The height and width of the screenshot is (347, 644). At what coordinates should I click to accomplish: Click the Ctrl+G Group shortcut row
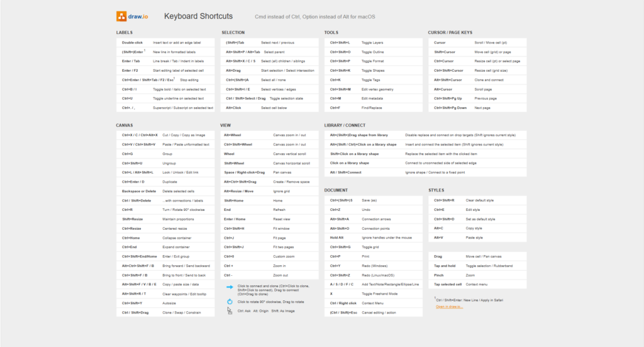[165, 154]
